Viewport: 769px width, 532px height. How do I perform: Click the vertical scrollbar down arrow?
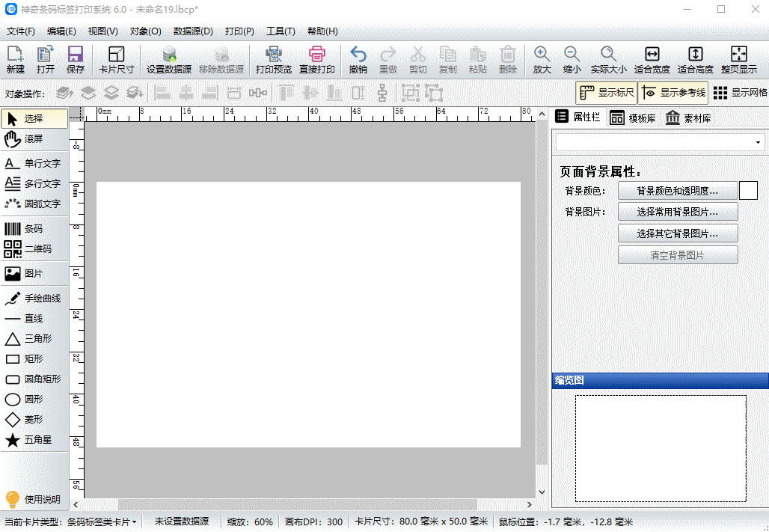point(542,492)
